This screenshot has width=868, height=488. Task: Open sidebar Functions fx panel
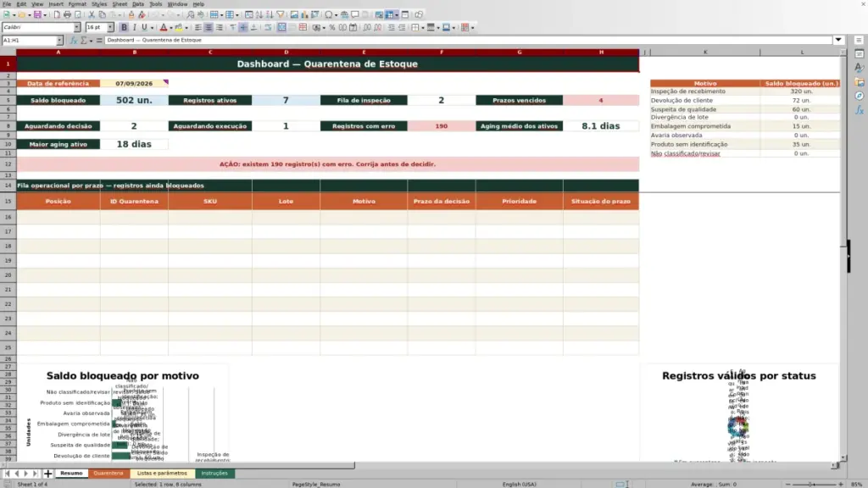(x=860, y=110)
